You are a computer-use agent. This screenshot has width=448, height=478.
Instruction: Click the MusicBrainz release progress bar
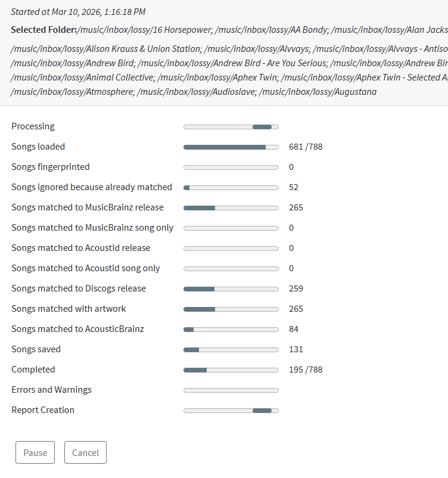(231, 208)
